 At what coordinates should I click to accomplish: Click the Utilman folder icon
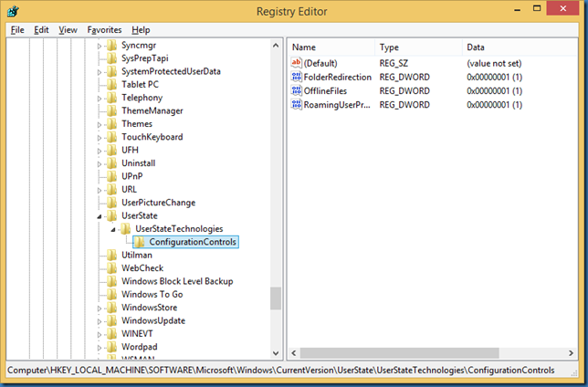tap(111, 256)
